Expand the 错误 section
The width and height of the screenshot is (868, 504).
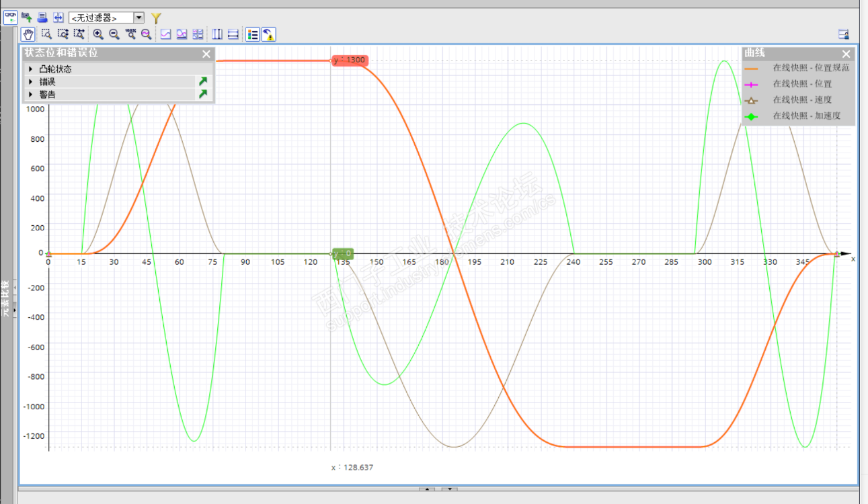click(x=30, y=82)
